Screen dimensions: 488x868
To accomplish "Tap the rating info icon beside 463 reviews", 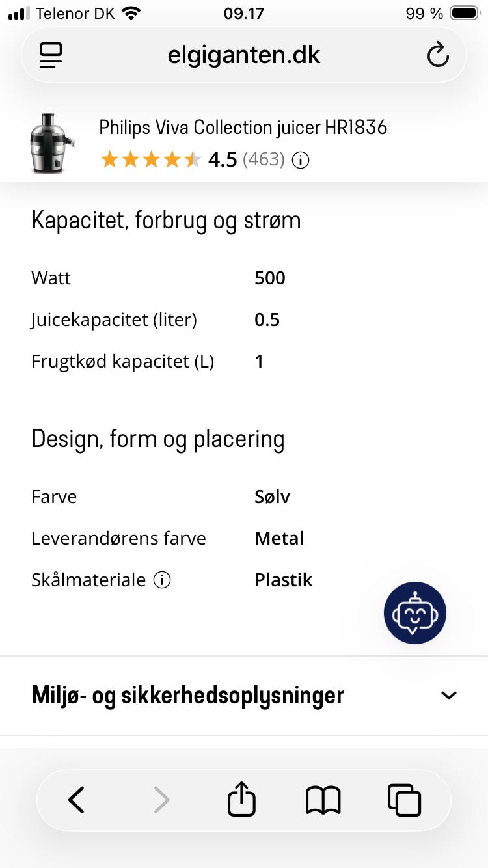I will click(301, 160).
